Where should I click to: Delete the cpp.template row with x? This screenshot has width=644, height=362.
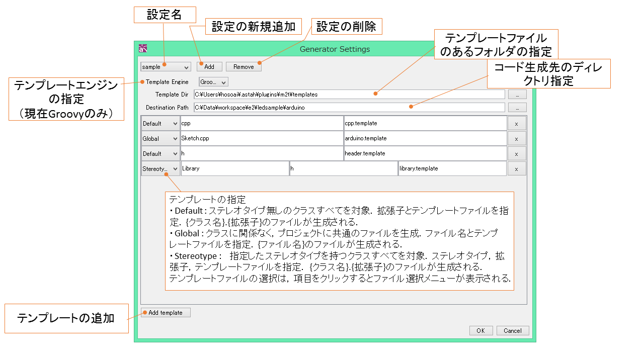tap(517, 123)
